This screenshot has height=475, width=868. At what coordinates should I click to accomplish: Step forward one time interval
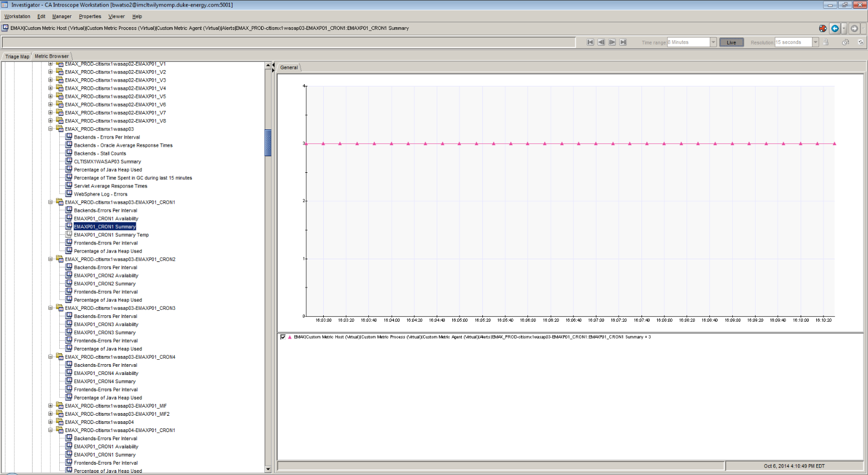point(612,42)
